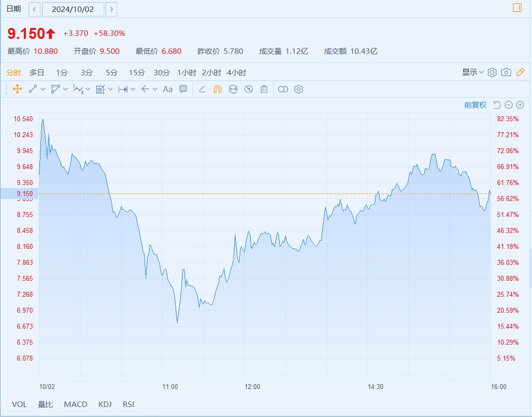This screenshot has height=417, width=532.
Task: Open the 显示 dropdown menu
Action: [473, 72]
